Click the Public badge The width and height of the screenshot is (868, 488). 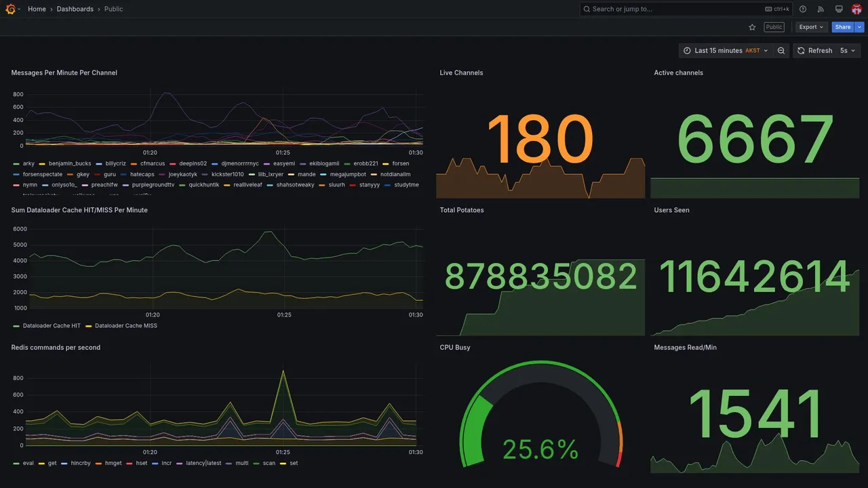click(x=774, y=27)
